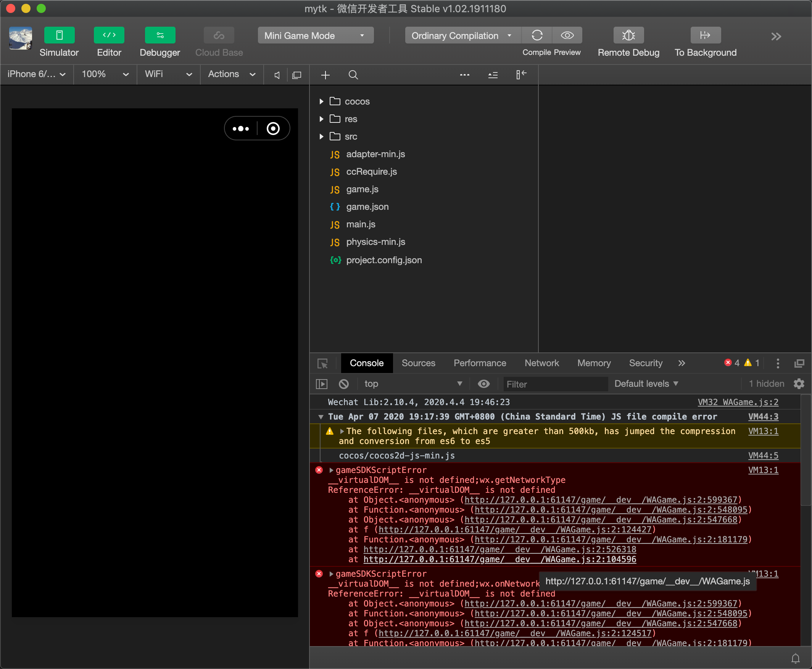Open the VM32 WAGame.js:2 source link
The image size is (812, 669).
click(738, 402)
